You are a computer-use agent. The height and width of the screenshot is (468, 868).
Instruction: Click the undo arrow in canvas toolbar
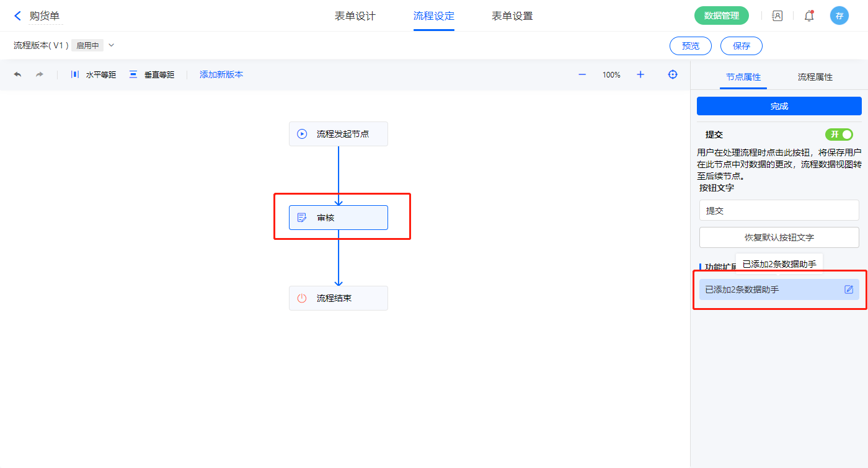pos(17,74)
